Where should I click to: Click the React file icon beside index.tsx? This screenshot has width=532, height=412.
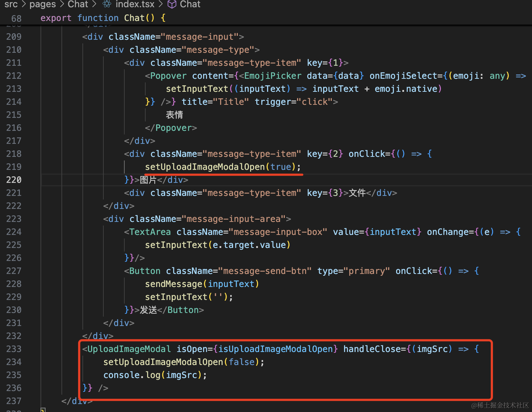[x=107, y=4]
